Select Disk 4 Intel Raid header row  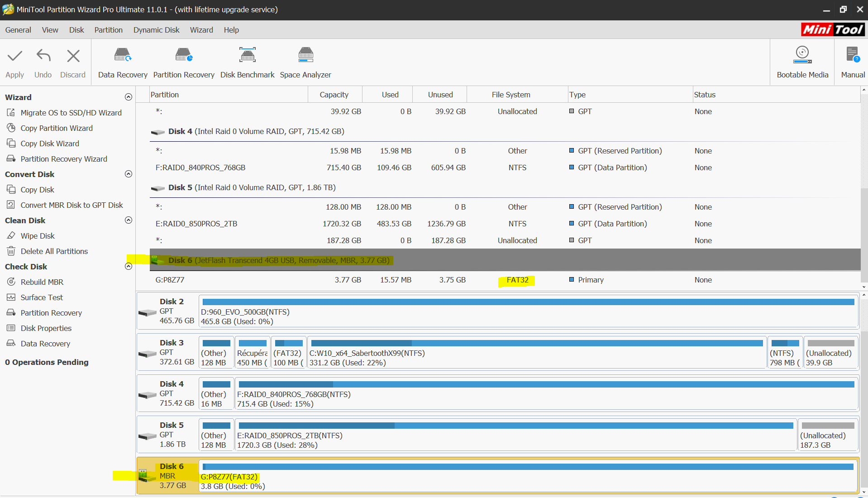[505, 131]
